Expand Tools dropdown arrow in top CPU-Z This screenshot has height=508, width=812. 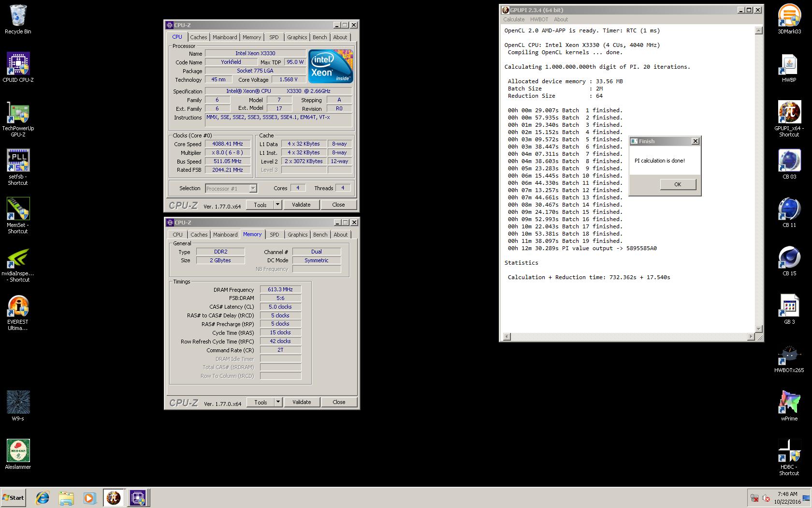277,205
